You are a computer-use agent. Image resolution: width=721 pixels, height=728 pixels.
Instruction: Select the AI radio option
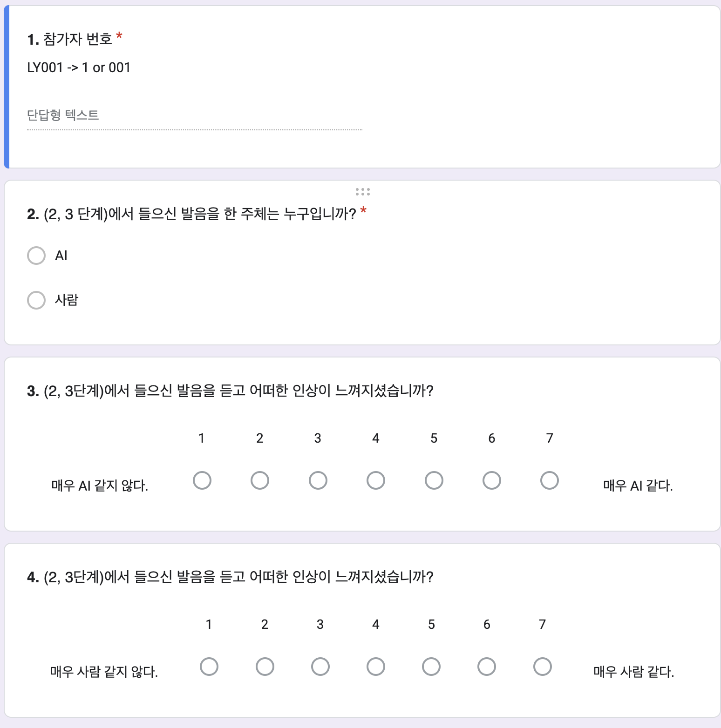pos(36,256)
